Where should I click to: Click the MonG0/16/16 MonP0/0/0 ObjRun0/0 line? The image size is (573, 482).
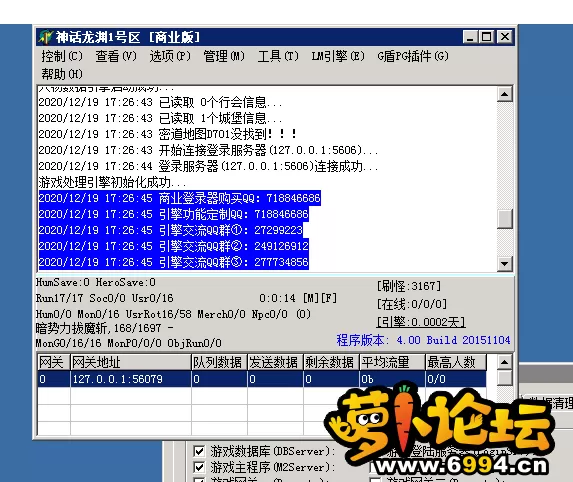point(129,343)
